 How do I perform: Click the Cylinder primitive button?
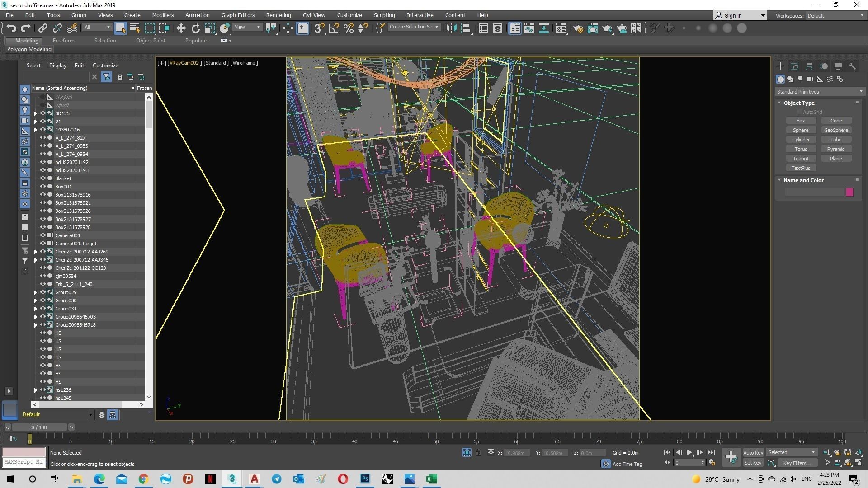pos(800,140)
